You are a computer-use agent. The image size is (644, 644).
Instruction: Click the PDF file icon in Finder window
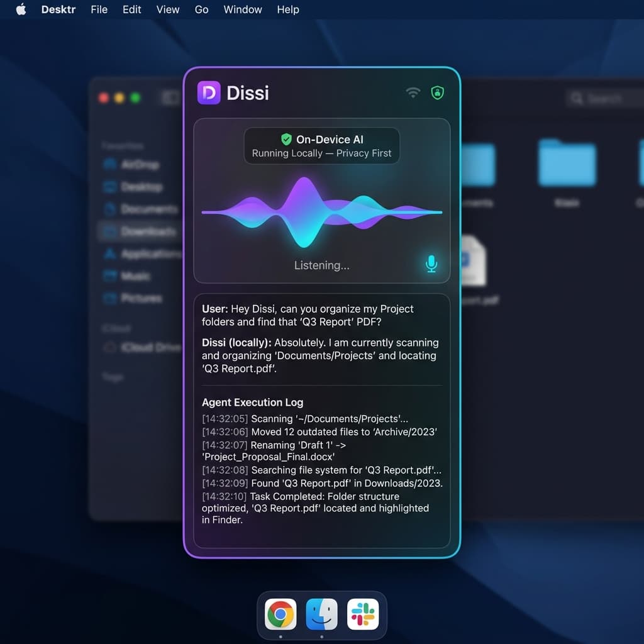tap(473, 261)
